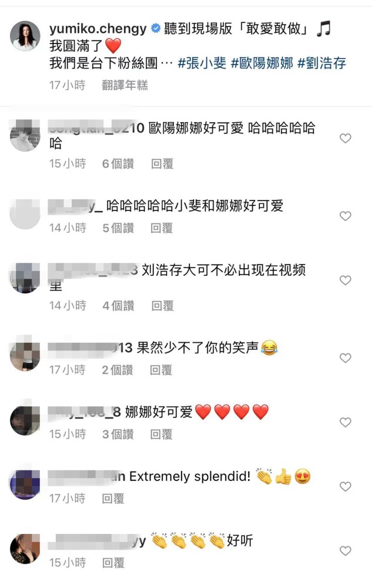The width and height of the screenshot is (372, 588).
Task: Open avatar of the 好听 commenter
Action: pos(25,549)
